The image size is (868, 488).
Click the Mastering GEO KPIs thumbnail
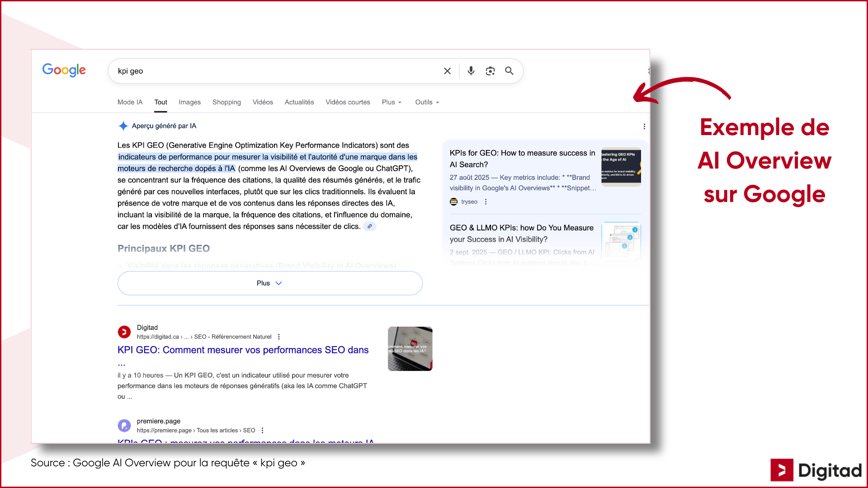pos(621,167)
